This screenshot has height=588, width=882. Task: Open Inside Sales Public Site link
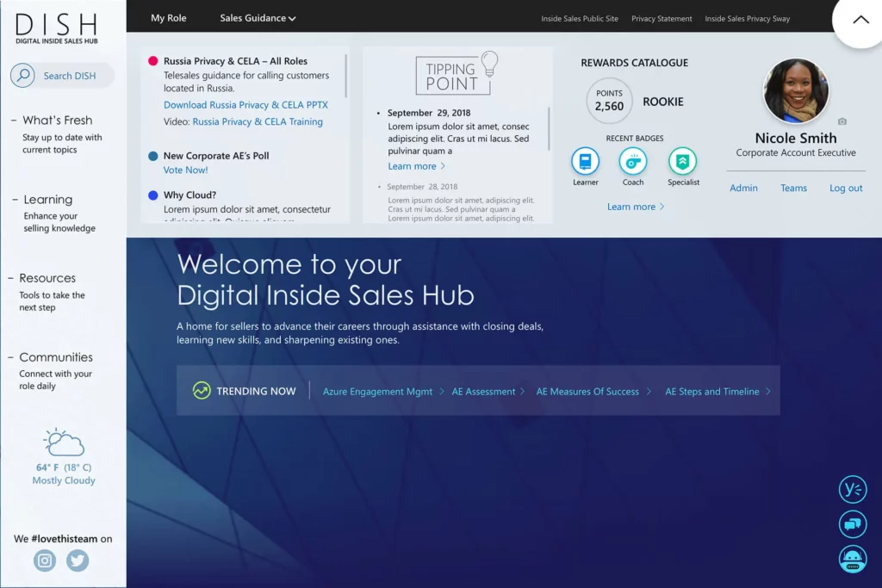[579, 19]
